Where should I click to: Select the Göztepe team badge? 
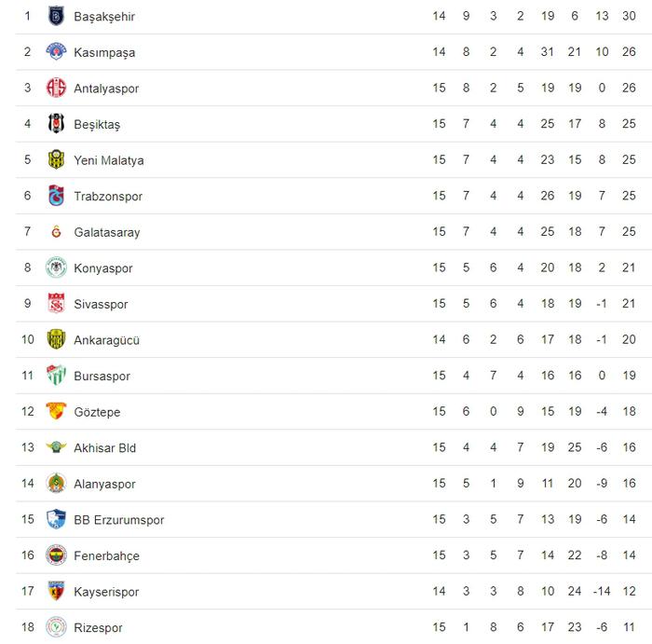click(56, 411)
